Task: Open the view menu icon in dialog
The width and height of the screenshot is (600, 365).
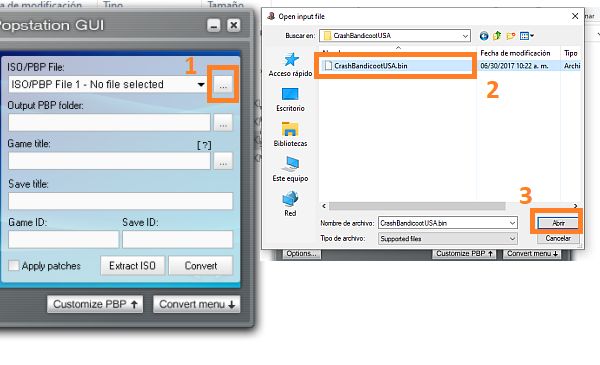Action: click(527, 36)
